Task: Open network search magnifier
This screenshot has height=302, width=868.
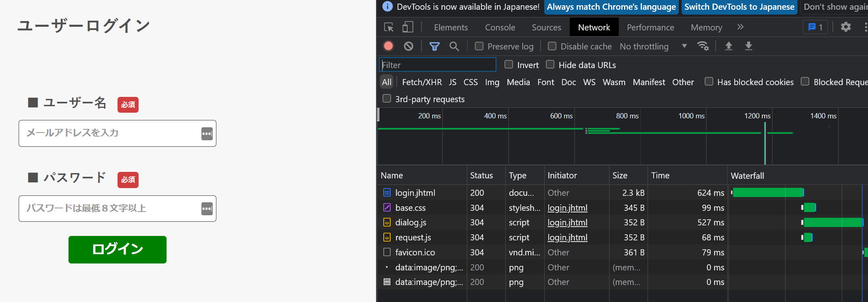Action: (454, 46)
